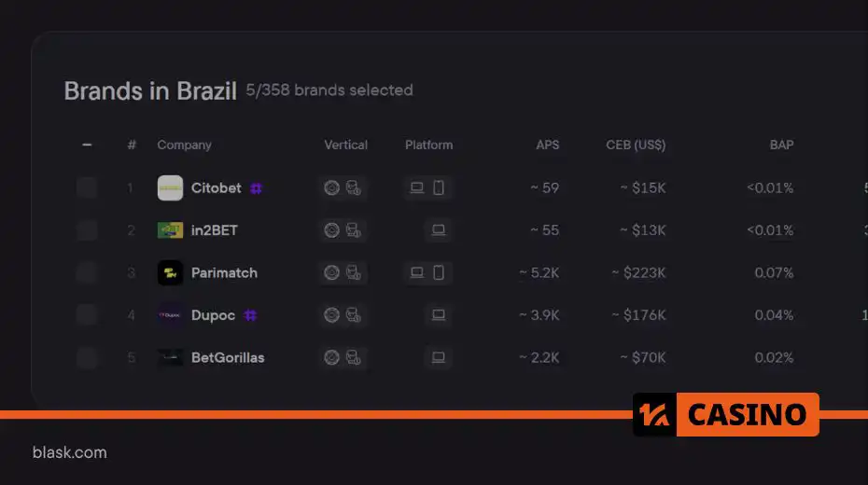Click the desktop platform icon for BetGorillas
Image resolution: width=868 pixels, height=485 pixels.
[x=439, y=357]
